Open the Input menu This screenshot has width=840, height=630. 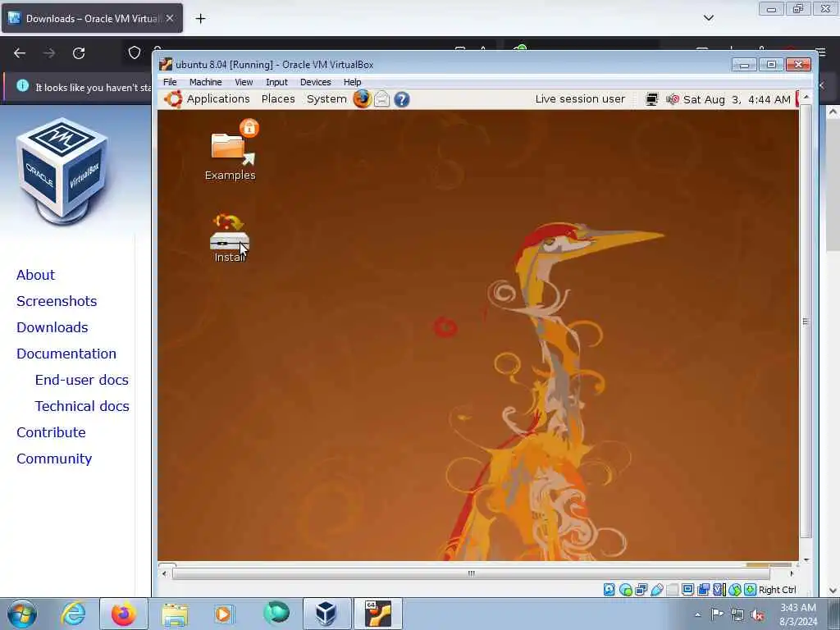pos(277,82)
